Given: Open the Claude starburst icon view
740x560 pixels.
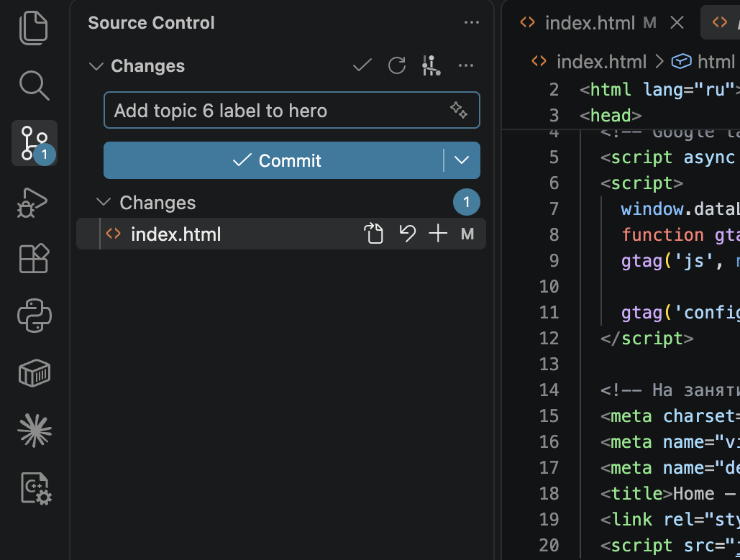Looking at the screenshot, I should 35,431.
